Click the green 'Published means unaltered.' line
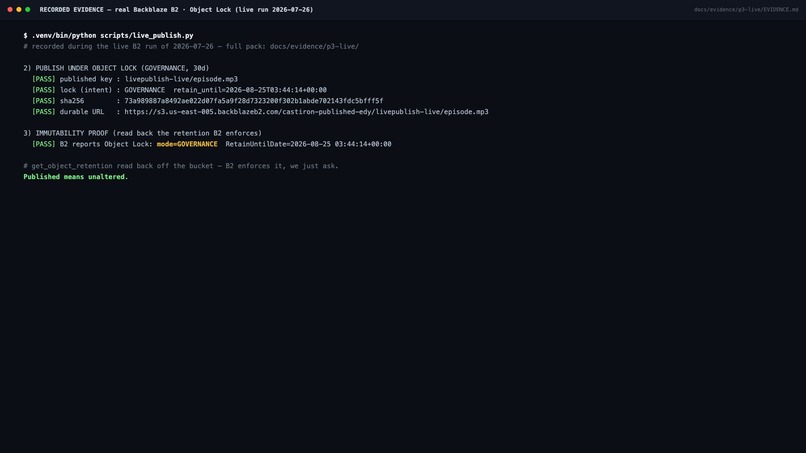This screenshot has height=453, width=806. [x=76, y=176]
